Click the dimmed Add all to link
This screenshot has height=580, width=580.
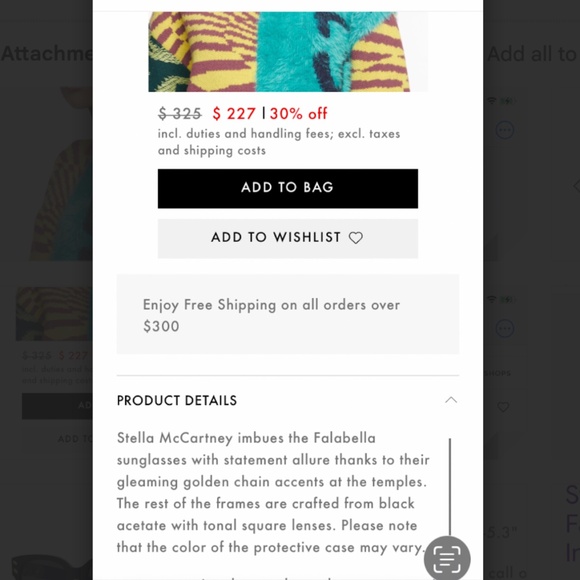pos(532,54)
